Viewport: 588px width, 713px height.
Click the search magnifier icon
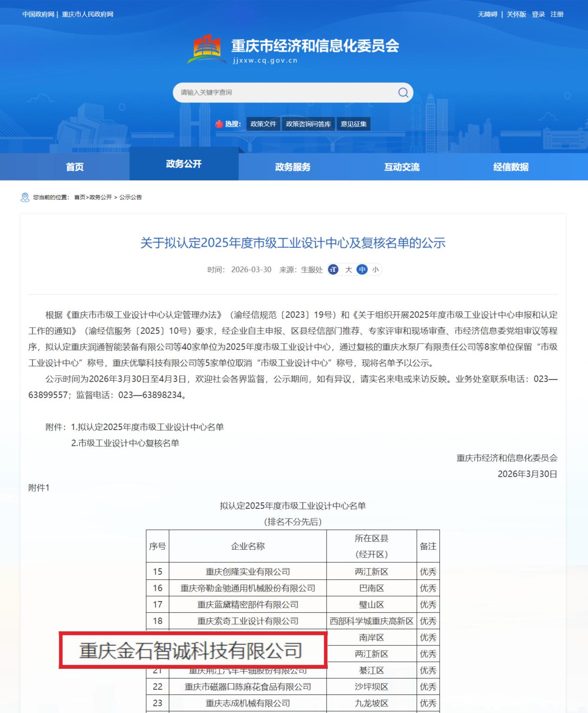pyautogui.click(x=403, y=92)
